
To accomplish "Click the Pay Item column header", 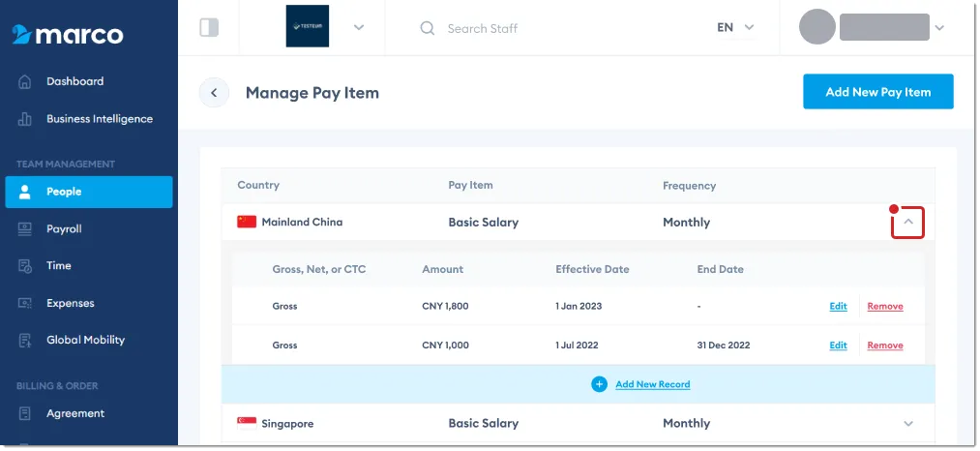I will [x=470, y=185].
